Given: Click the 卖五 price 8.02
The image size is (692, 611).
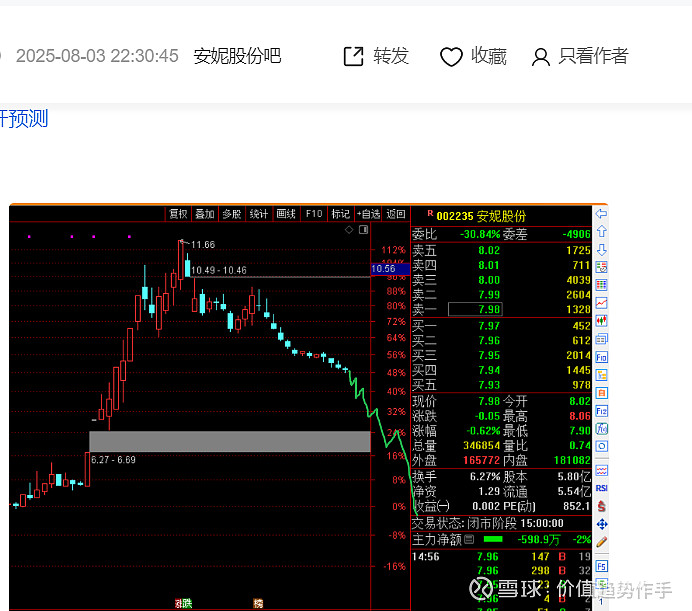Looking at the screenshot, I should (x=489, y=250).
